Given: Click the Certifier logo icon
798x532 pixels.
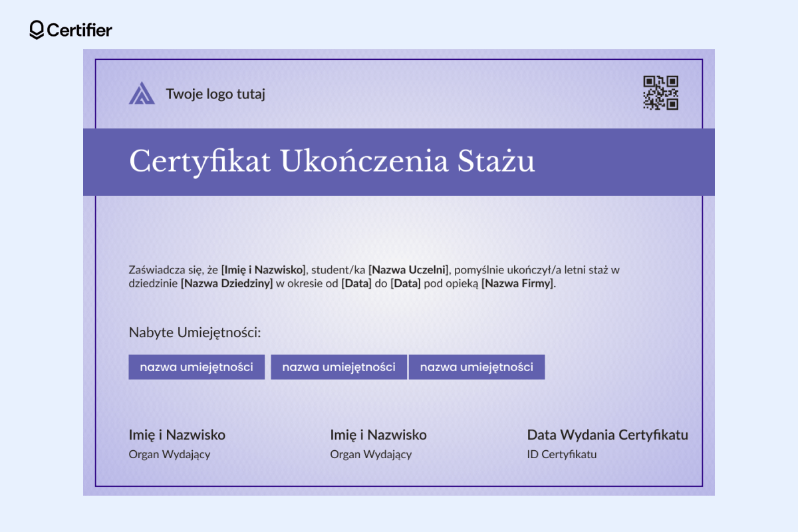Looking at the screenshot, I should [37, 30].
